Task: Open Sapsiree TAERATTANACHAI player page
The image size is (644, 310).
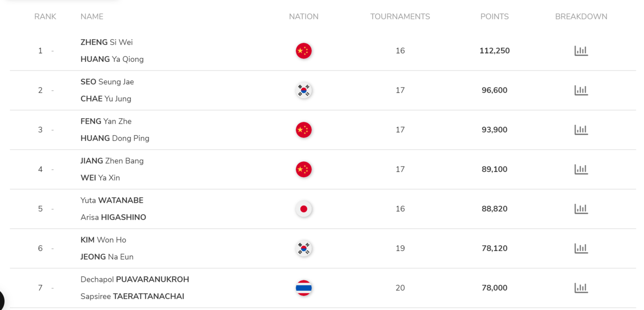Action: pyautogui.click(x=132, y=296)
